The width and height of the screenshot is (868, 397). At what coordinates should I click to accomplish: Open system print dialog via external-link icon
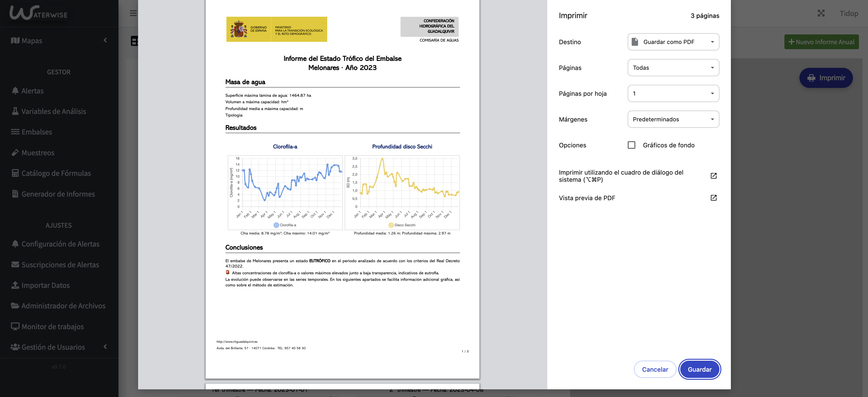coord(714,176)
